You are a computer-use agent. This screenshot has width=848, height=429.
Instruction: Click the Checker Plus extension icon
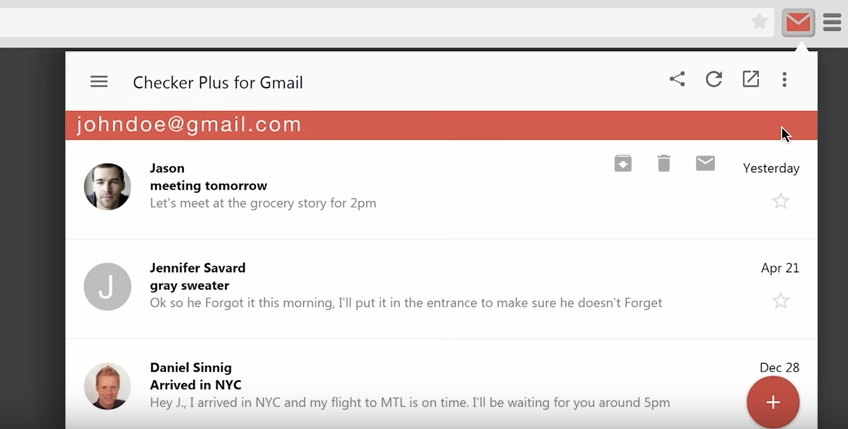tap(798, 22)
